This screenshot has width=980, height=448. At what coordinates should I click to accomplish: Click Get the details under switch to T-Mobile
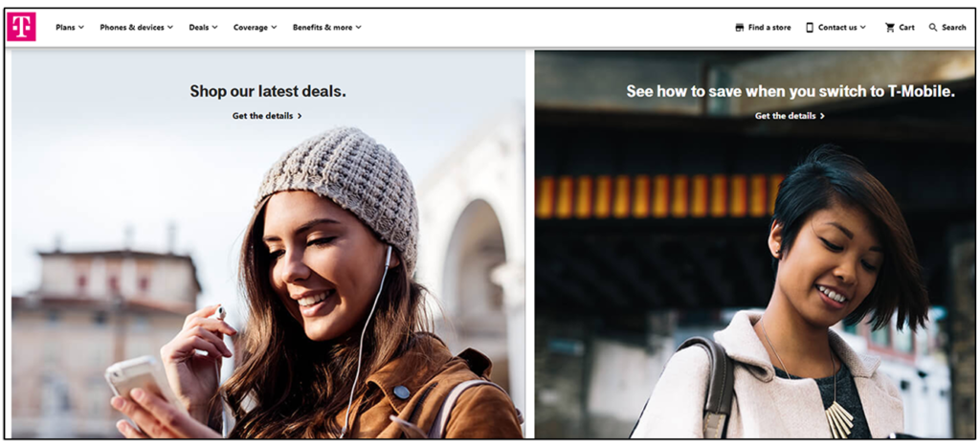785,116
